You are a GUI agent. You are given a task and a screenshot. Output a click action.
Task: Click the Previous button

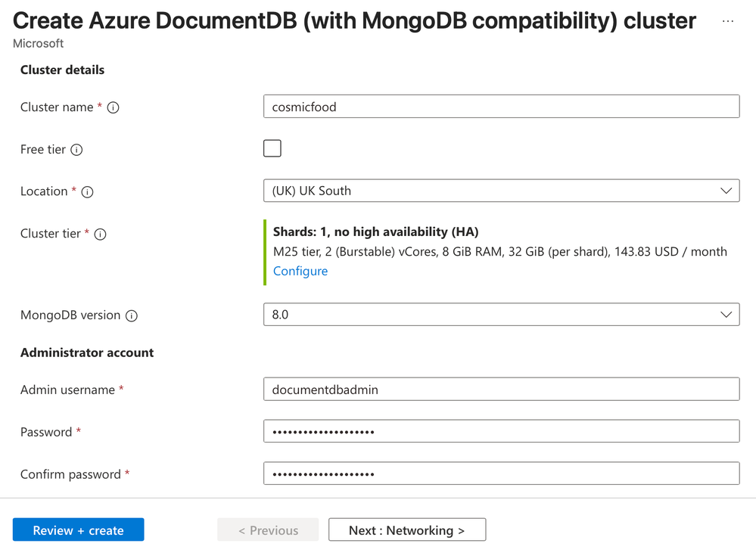click(268, 530)
